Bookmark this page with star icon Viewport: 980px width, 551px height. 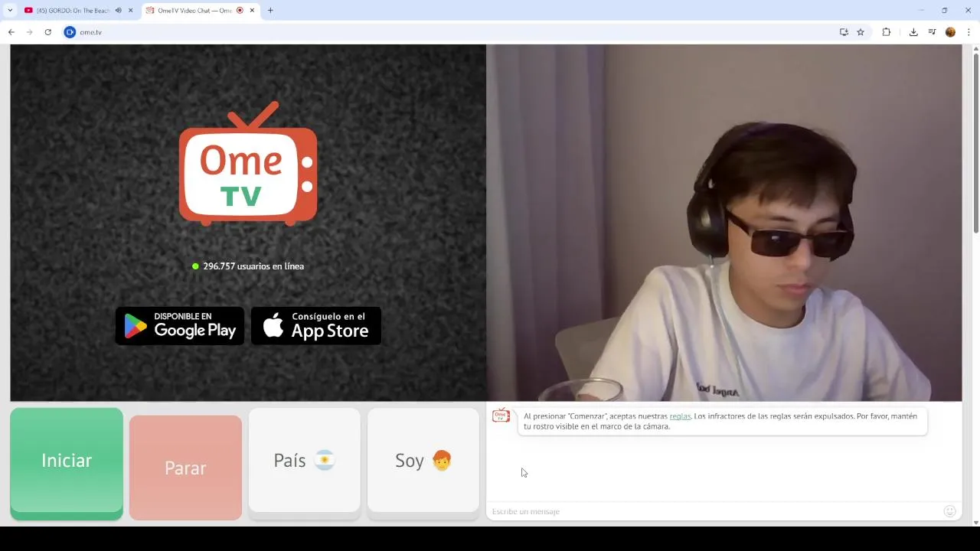tap(861, 32)
